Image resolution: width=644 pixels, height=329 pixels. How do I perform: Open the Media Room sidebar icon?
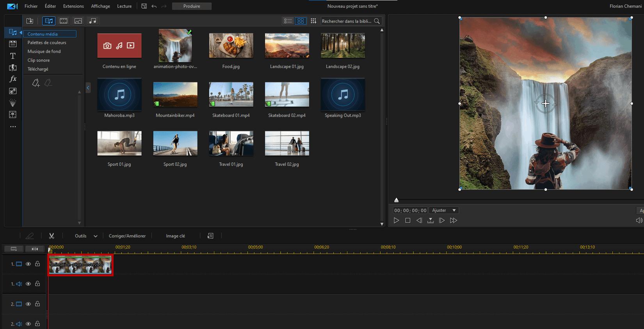click(13, 32)
